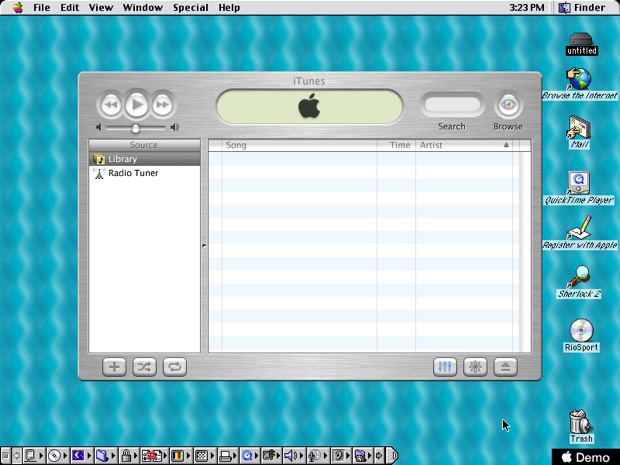
Task: Toggle repeat playback
Action: pos(175,367)
